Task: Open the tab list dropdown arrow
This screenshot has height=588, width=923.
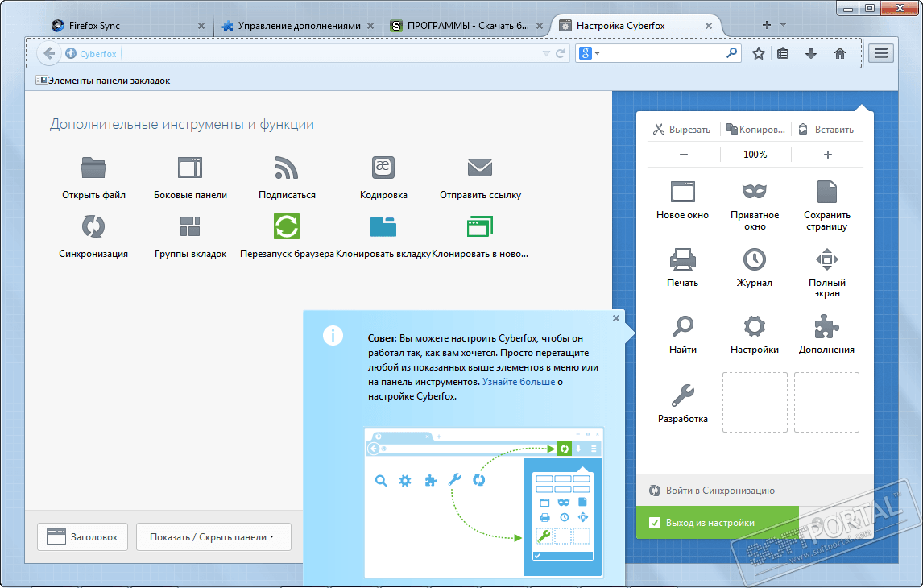Action: coord(783,25)
